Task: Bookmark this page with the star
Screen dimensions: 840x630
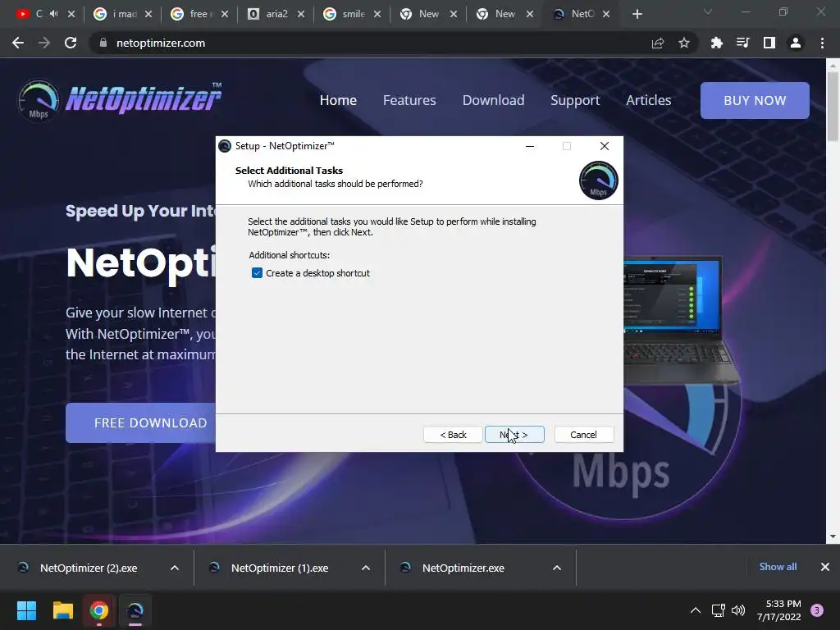Action: 684,43
